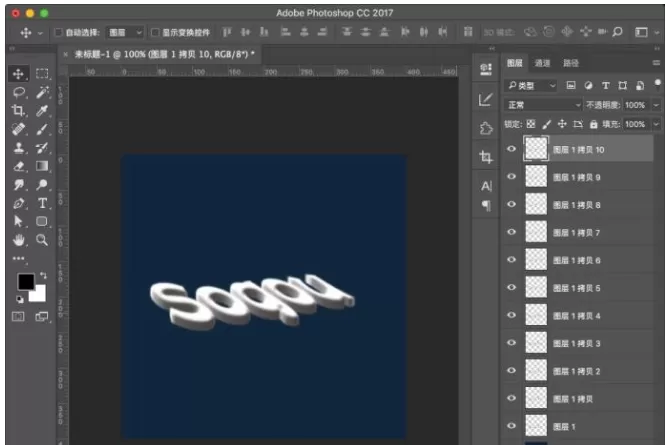
Task: Select the Dodge tool
Action: pos(42,184)
